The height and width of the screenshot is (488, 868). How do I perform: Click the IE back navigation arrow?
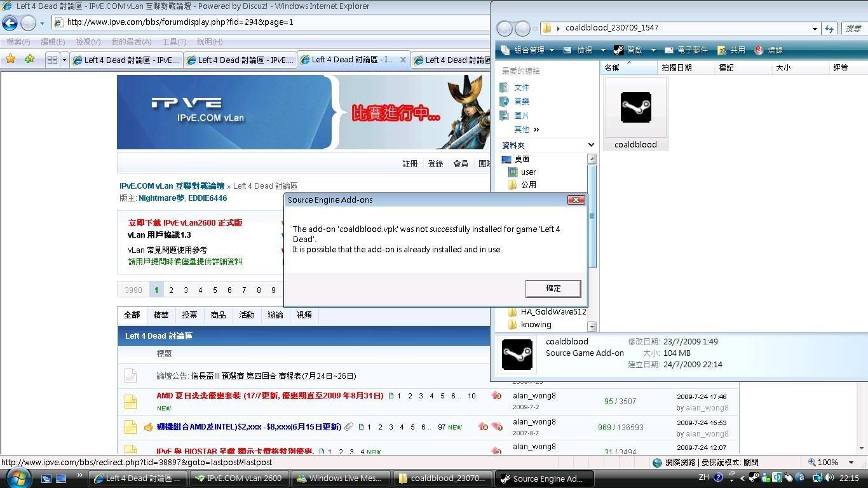pyautogui.click(x=10, y=24)
